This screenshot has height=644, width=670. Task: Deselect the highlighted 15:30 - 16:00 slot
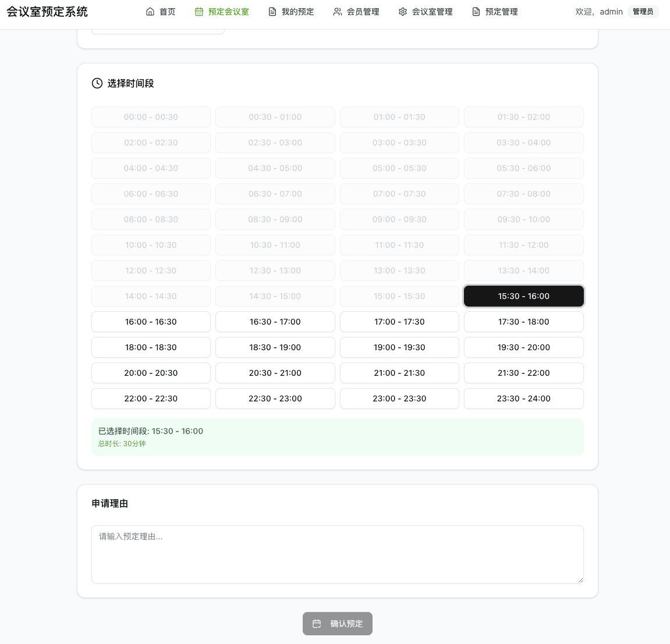pos(523,296)
